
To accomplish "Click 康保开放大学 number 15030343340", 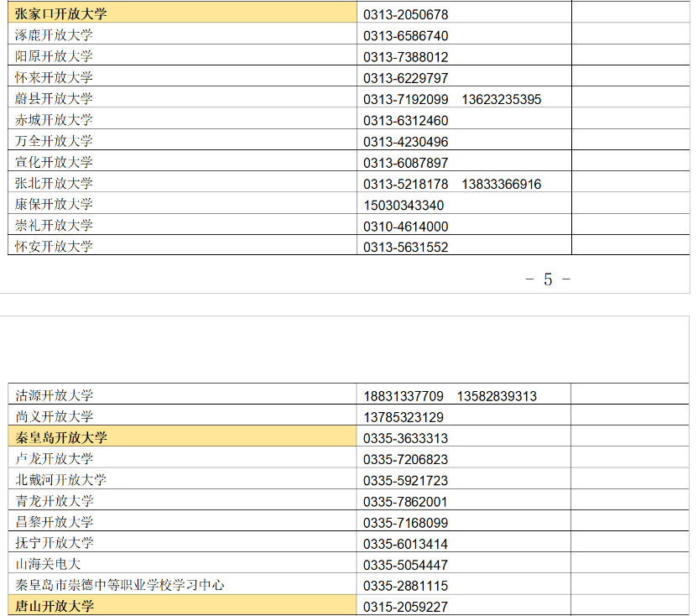I will [x=401, y=205].
